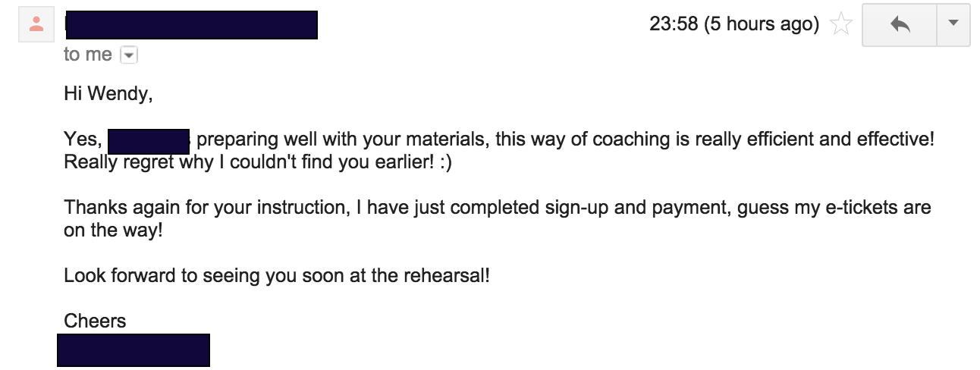Click the 'Cheers' sign-off text
This screenshot has width=980, height=370.
[95, 321]
